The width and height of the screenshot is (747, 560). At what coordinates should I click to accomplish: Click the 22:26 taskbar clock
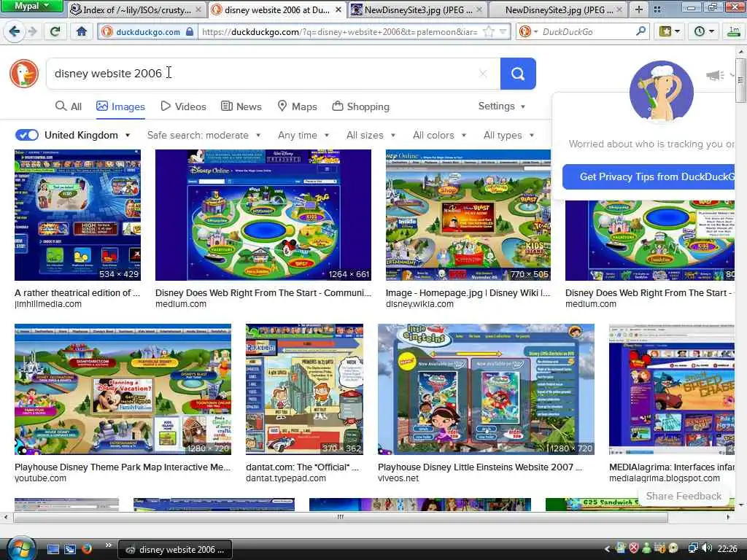[727, 548]
